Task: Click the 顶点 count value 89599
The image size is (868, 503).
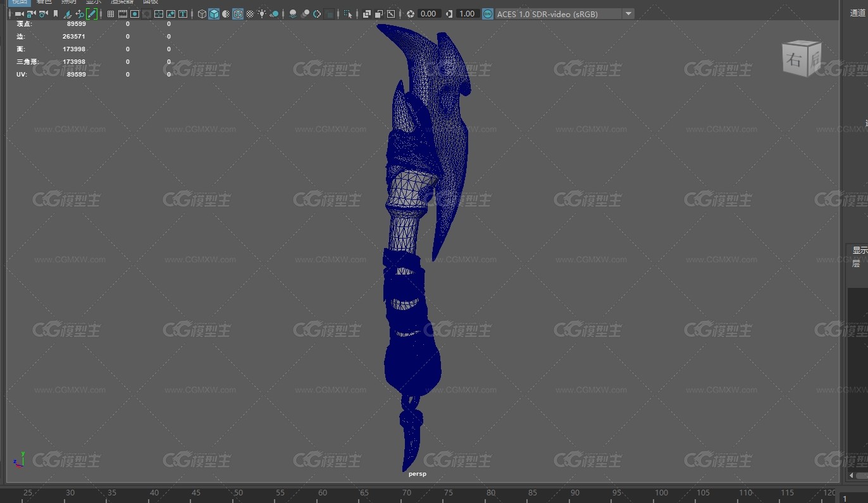Action: click(x=76, y=23)
